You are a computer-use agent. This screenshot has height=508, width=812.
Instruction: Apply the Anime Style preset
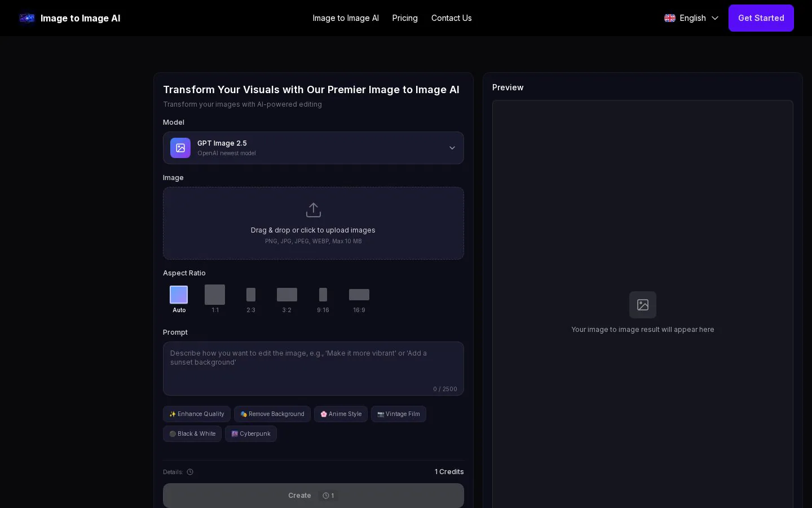341,414
